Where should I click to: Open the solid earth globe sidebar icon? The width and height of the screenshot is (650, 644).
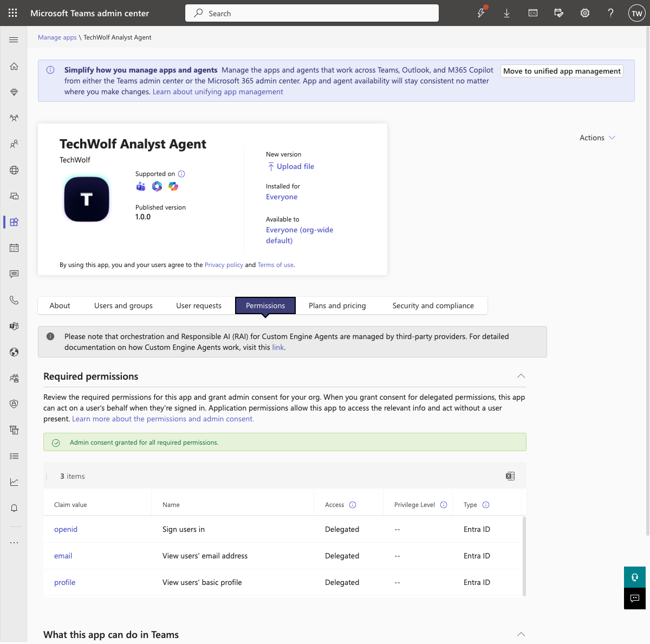(14, 352)
